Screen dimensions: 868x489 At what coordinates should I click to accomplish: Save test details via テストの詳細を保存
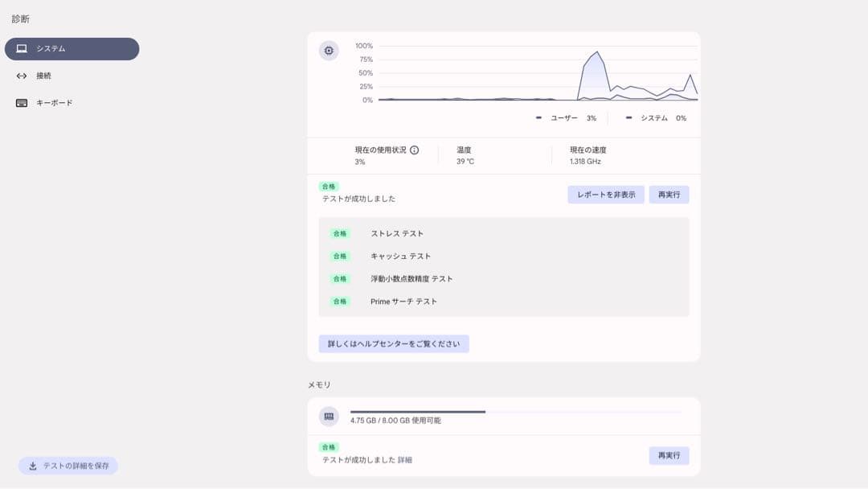(68, 466)
